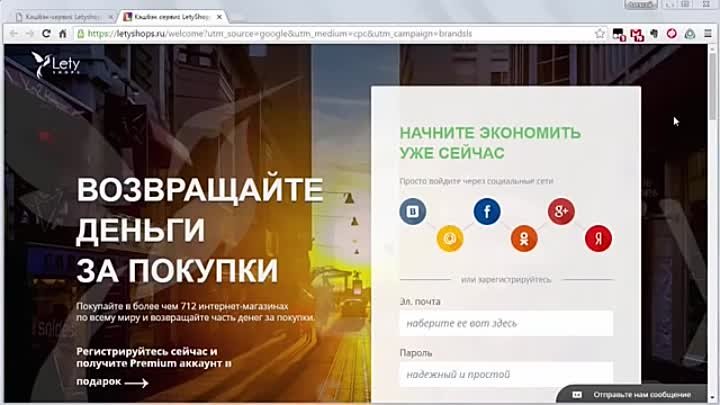This screenshot has height=405, width=720.
Task: Open the Gmail extension icon
Action: 636,34
